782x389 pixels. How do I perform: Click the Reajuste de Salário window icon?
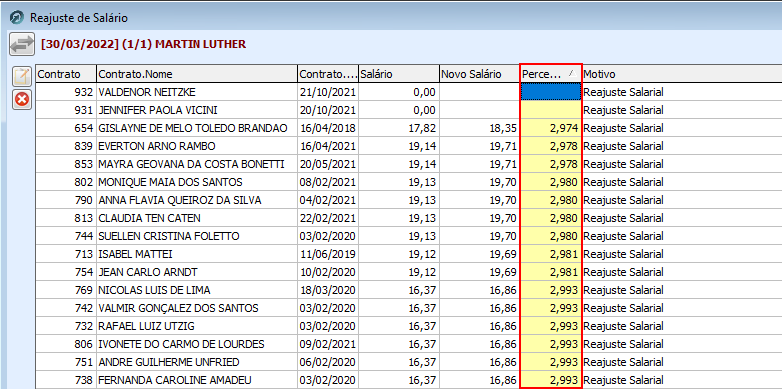(x=16, y=17)
